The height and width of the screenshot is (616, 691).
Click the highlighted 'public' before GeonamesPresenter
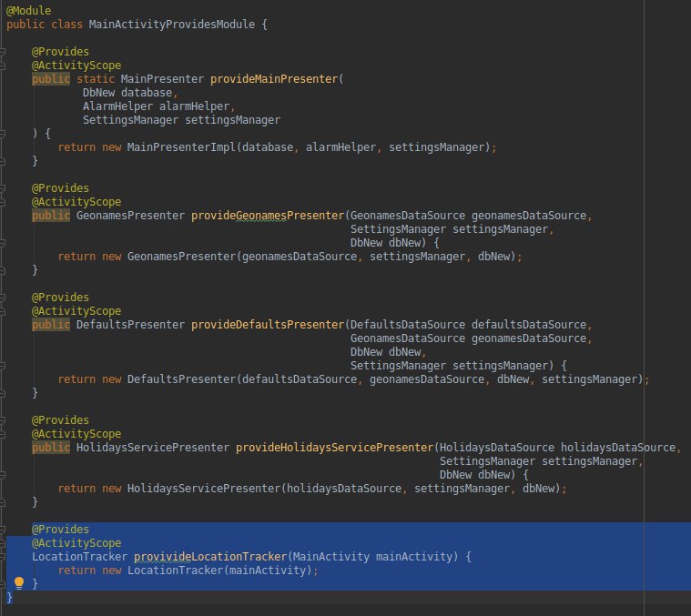click(51, 216)
